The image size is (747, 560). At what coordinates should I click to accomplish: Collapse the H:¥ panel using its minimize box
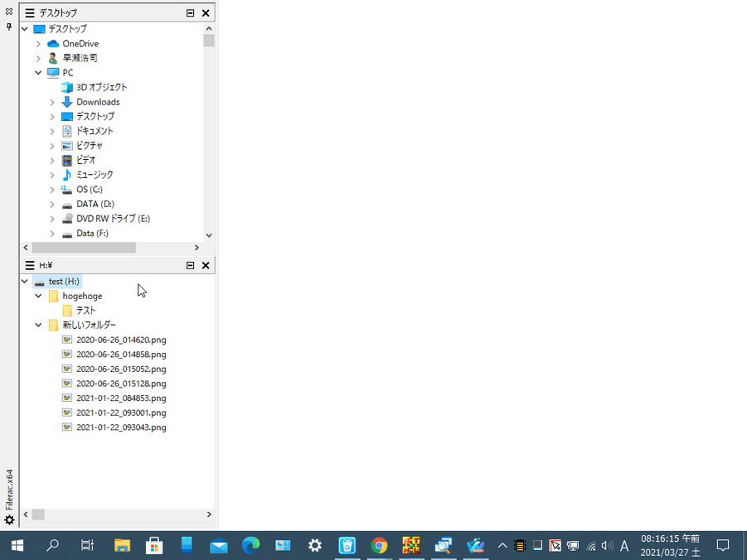tap(190, 265)
